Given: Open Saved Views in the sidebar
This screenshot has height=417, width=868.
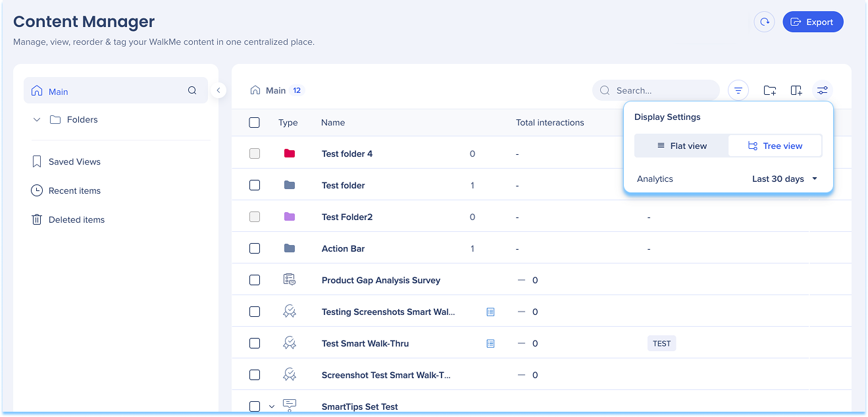Looking at the screenshot, I should coord(74,161).
